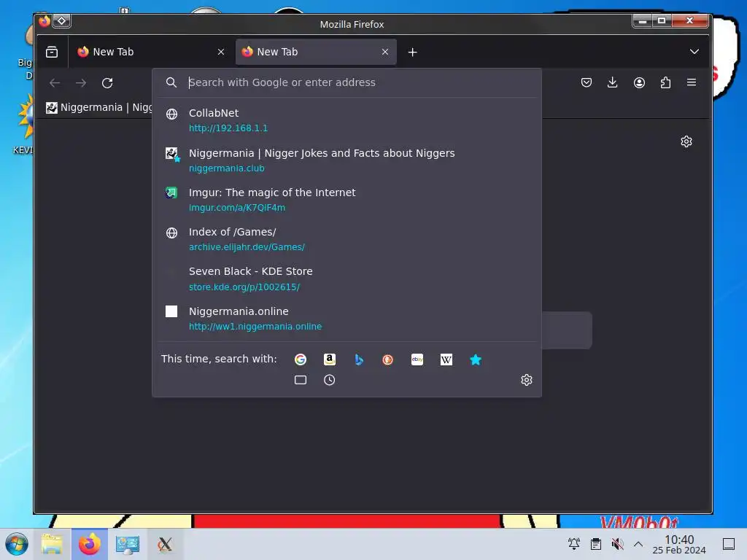Click the show desktop button
Image resolution: width=747 pixels, height=560 pixels.
[x=729, y=544]
